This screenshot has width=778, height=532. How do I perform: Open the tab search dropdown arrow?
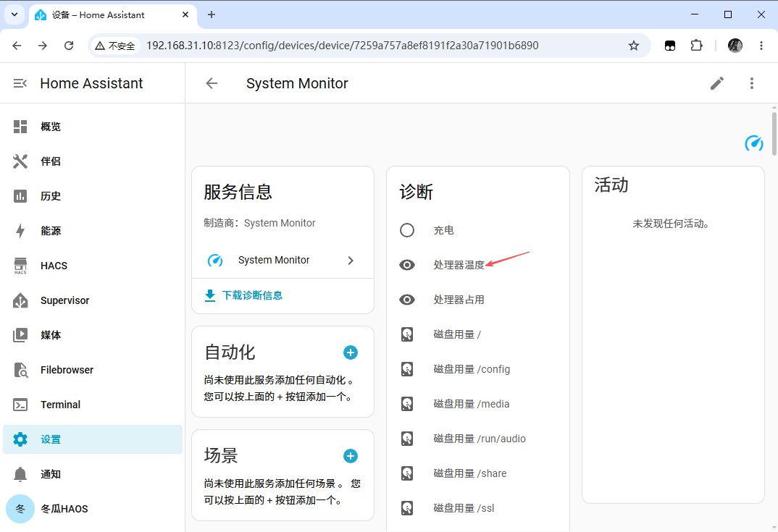tap(14, 15)
